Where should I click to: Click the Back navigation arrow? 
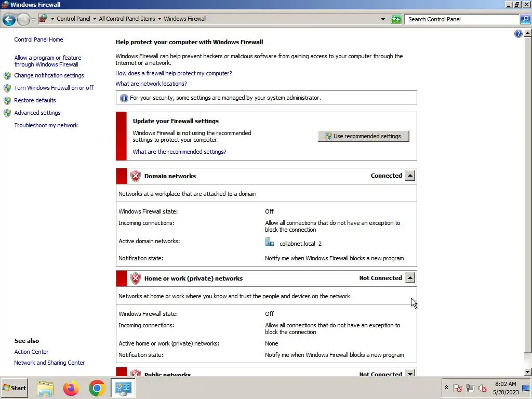pos(9,19)
